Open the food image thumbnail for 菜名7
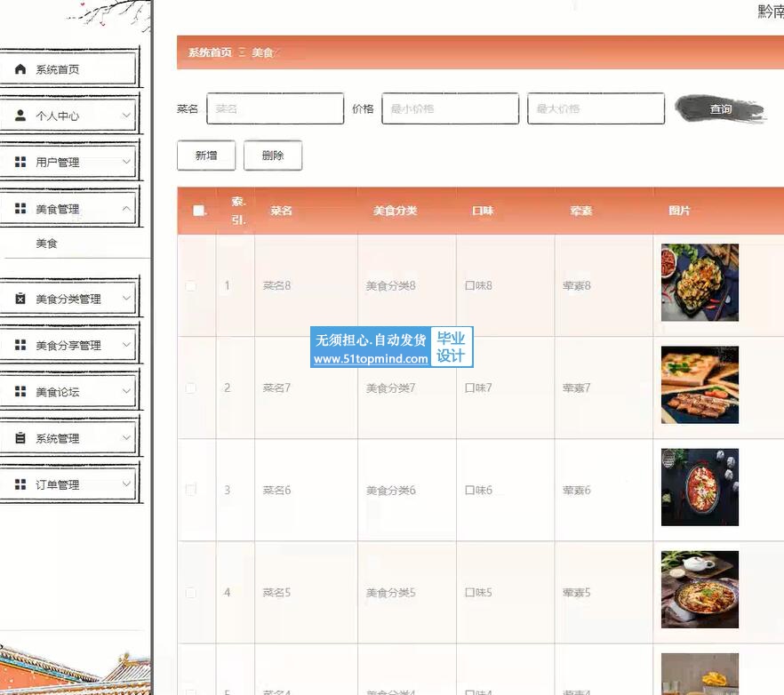Image resolution: width=784 pixels, height=695 pixels. pos(700,385)
